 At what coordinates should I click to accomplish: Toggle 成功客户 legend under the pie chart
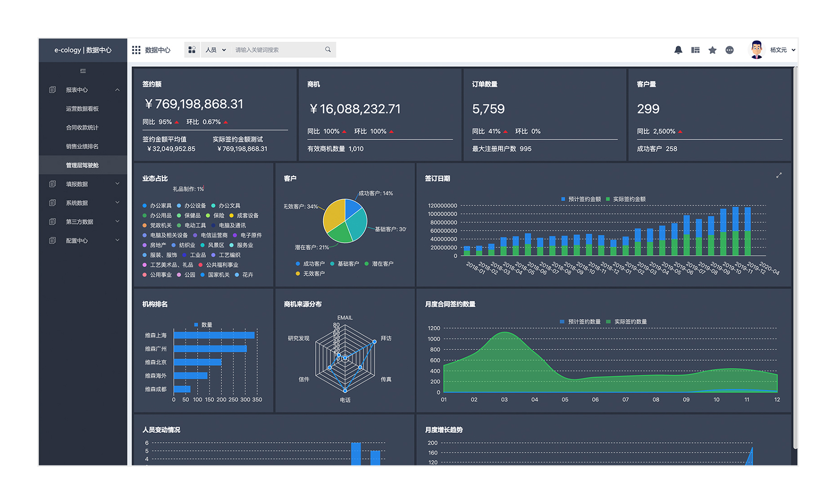click(x=310, y=263)
